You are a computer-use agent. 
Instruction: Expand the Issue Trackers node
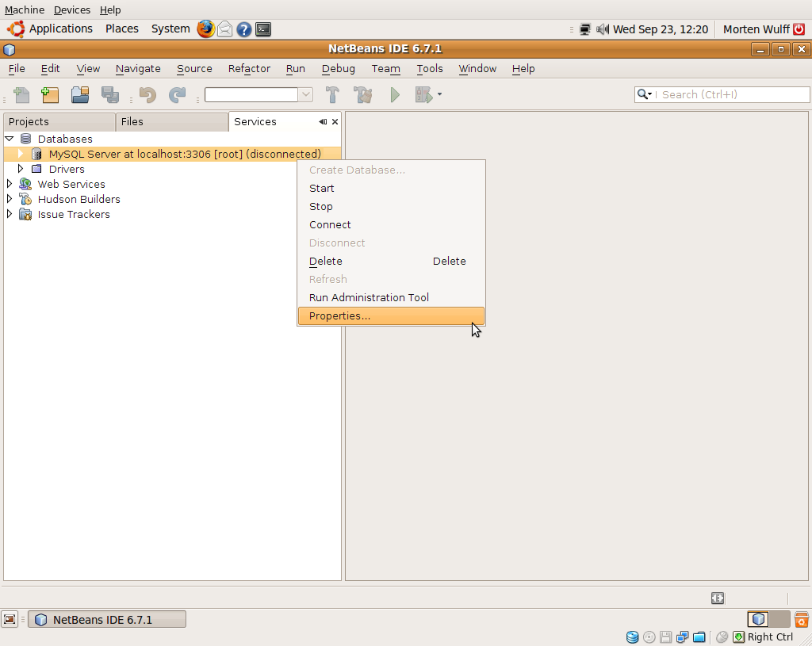(x=10, y=214)
